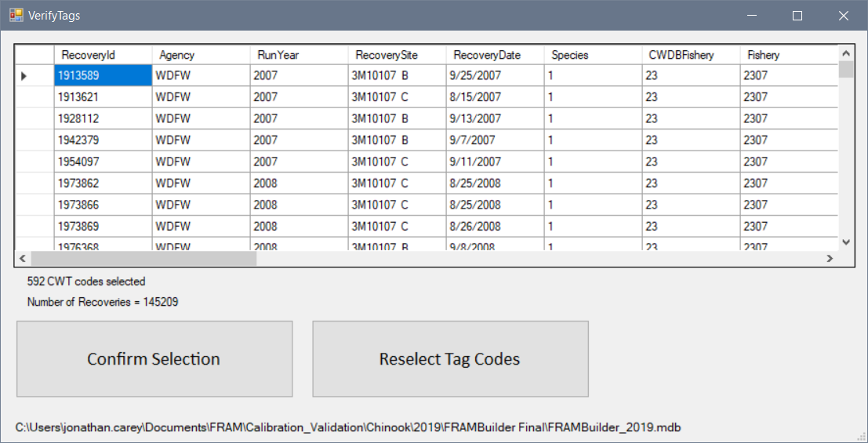868x443 pixels.
Task: Click the FRAMBuilder_2019.mdb file path text
Action: (x=348, y=428)
